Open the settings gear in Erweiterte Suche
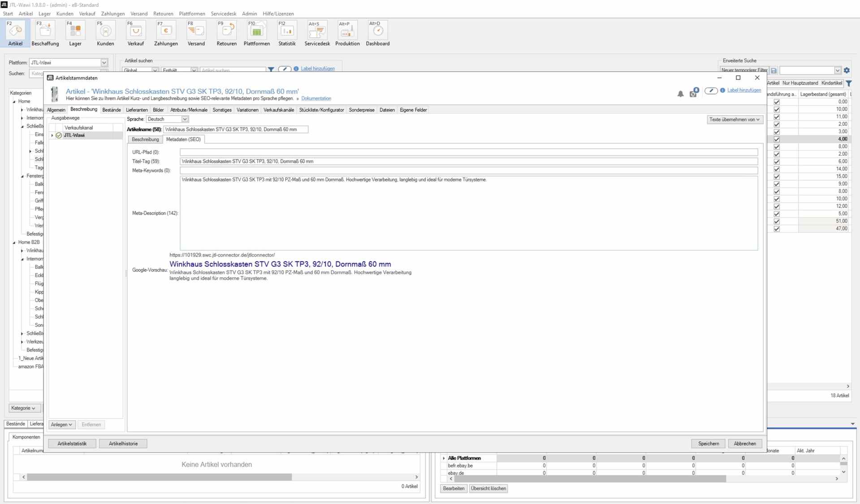The height and width of the screenshot is (504, 860). pyautogui.click(x=847, y=70)
